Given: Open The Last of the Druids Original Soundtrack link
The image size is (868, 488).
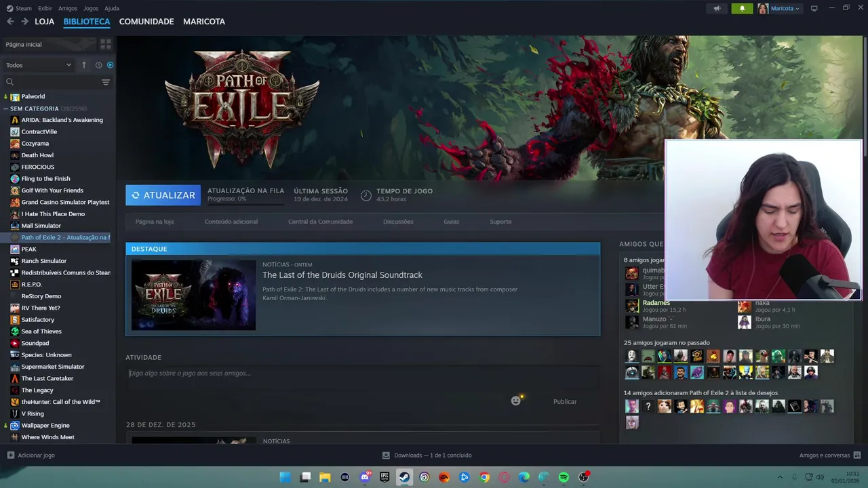Looking at the screenshot, I should click(342, 274).
